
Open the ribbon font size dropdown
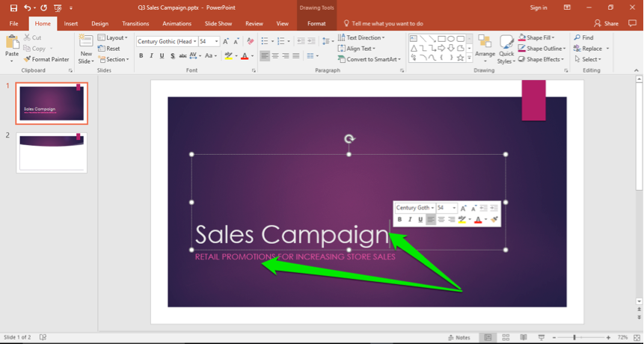(216, 41)
